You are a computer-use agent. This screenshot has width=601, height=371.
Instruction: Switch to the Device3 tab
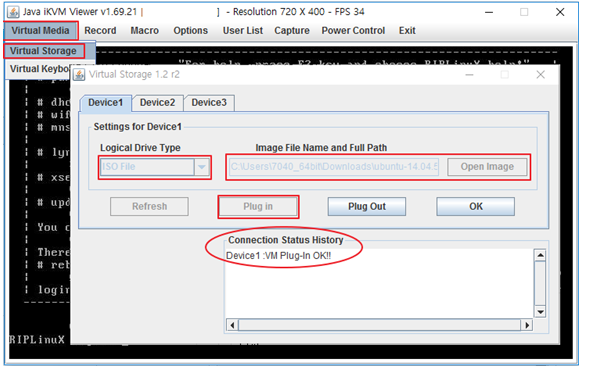coord(209,103)
